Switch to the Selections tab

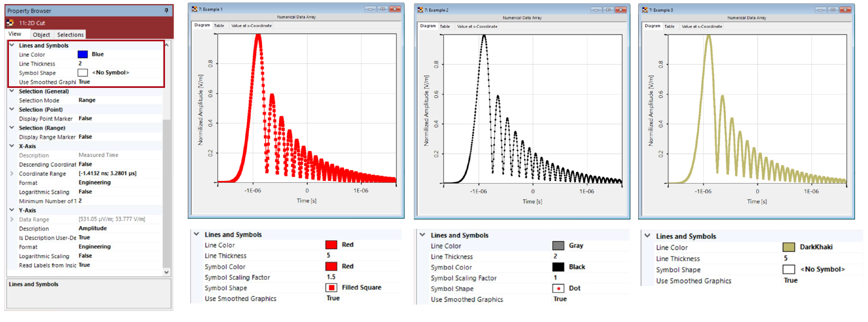point(70,35)
